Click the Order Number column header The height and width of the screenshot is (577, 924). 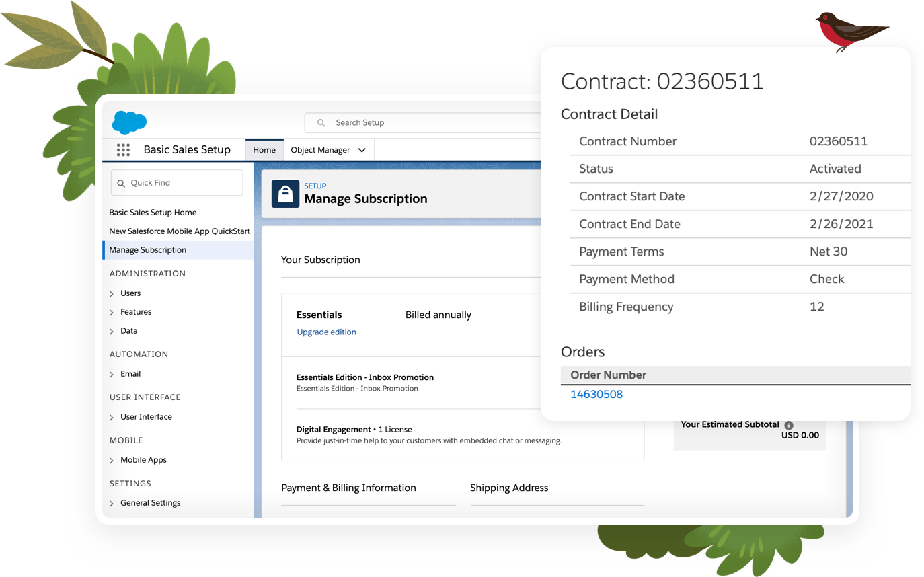coord(609,375)
